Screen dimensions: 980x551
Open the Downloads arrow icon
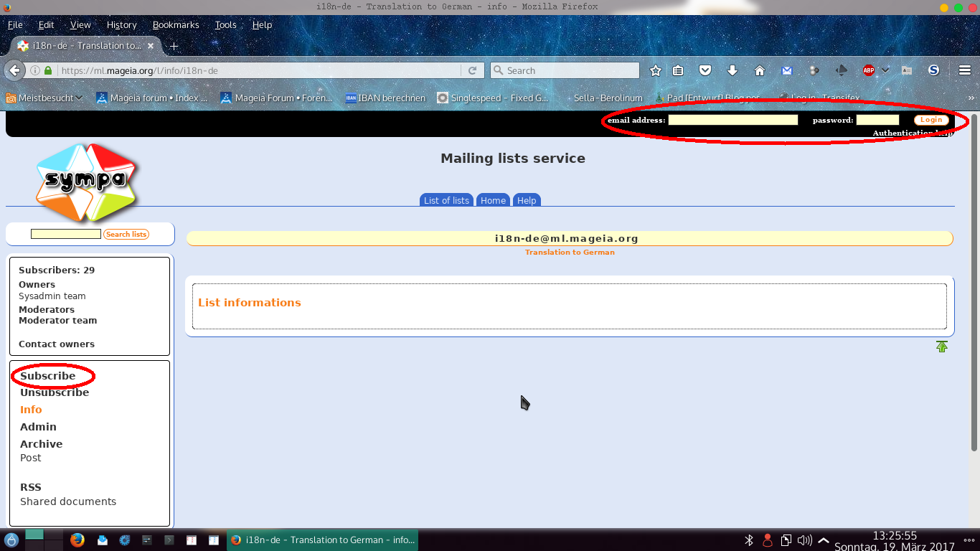[732, 70]
